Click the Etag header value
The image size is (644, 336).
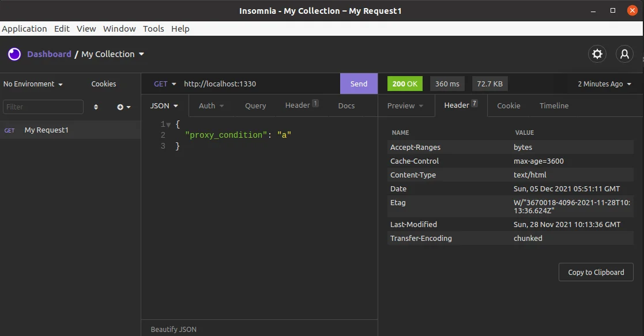point(572,206)
